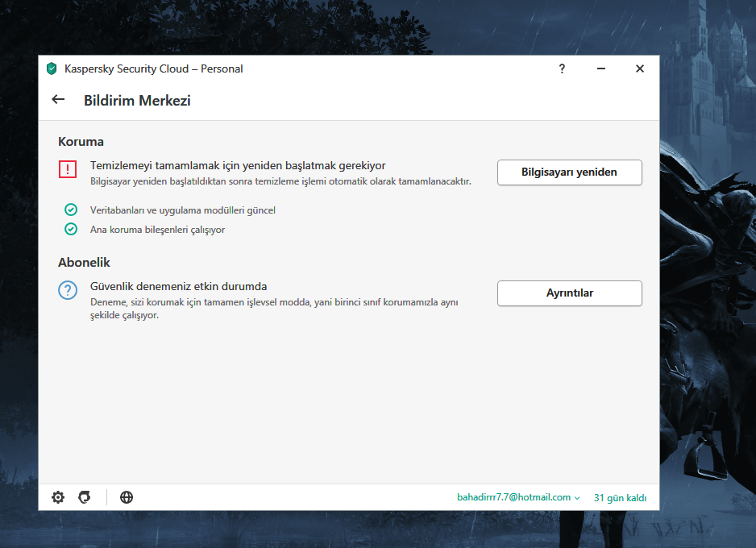The width and height of the screenshot is (756, 548).
Task: Go back with the left arrow
Action: [58, 100]
